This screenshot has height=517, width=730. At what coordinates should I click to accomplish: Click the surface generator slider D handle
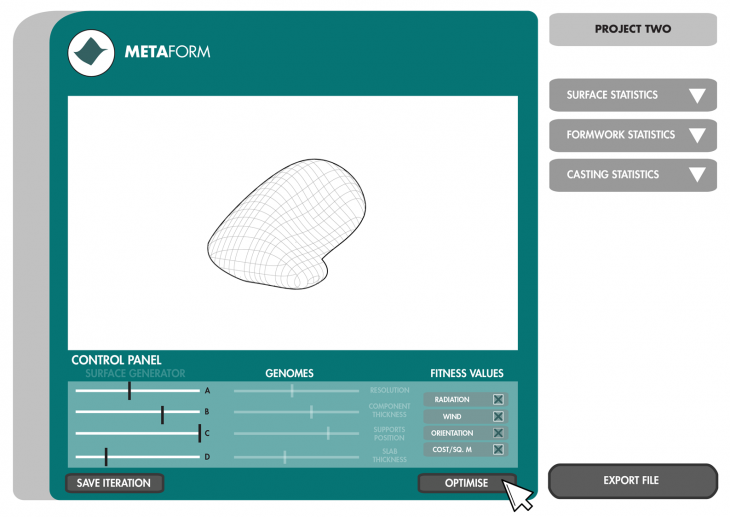point(106,457)
